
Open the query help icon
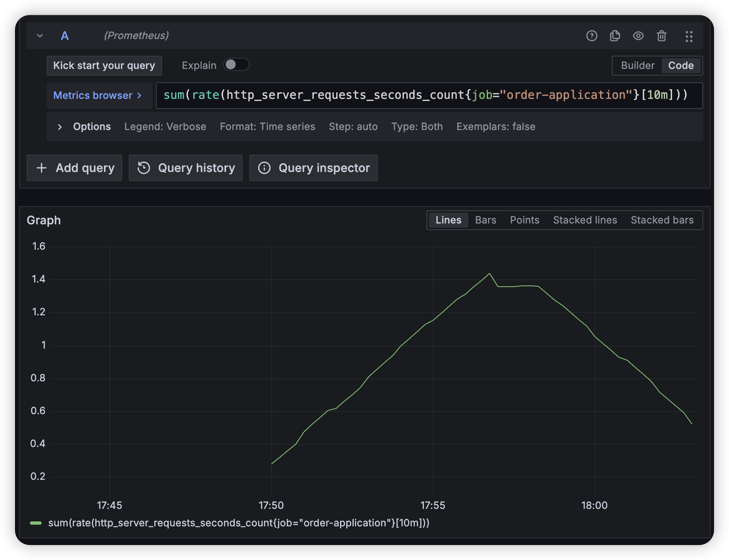(592, 36)
